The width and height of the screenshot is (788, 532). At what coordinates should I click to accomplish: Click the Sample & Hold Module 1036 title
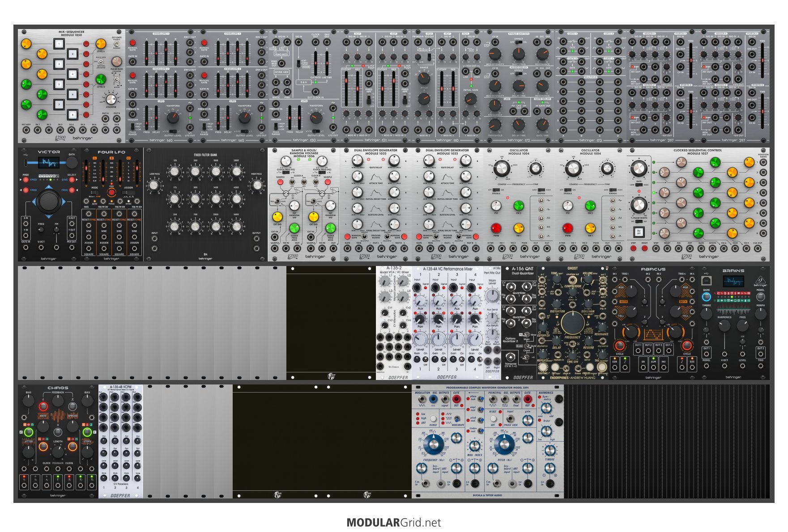(x=304, y=153)
